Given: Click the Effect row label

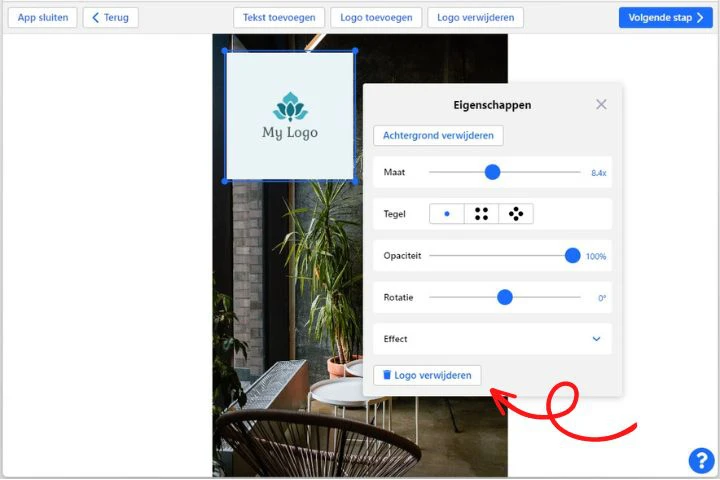Looking at the screenshot, I should [395, 339].
